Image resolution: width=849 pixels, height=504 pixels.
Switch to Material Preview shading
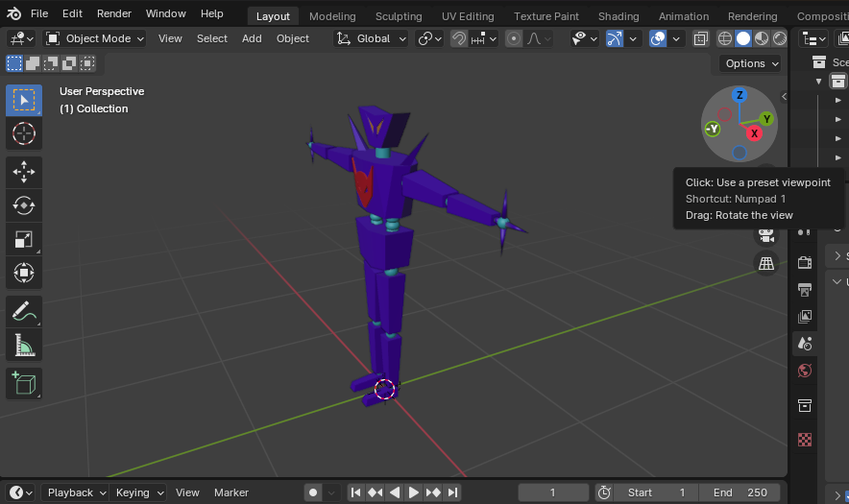pos(762,38)
